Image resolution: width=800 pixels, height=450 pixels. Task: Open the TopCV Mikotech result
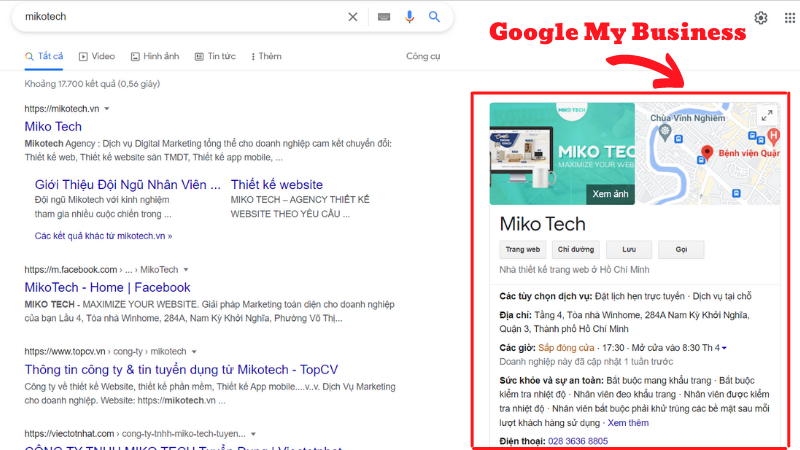click(181, 369)
